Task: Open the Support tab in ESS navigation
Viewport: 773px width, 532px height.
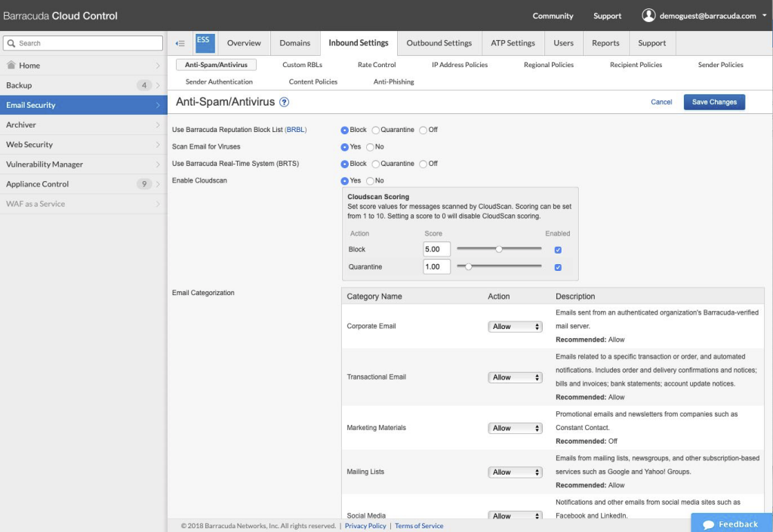Action: [651, 43]
